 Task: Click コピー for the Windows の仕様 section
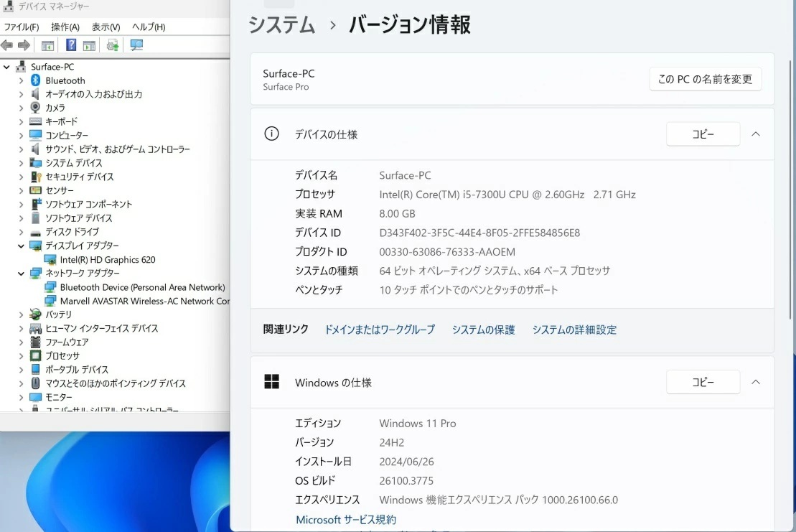[x=703, y=382]
